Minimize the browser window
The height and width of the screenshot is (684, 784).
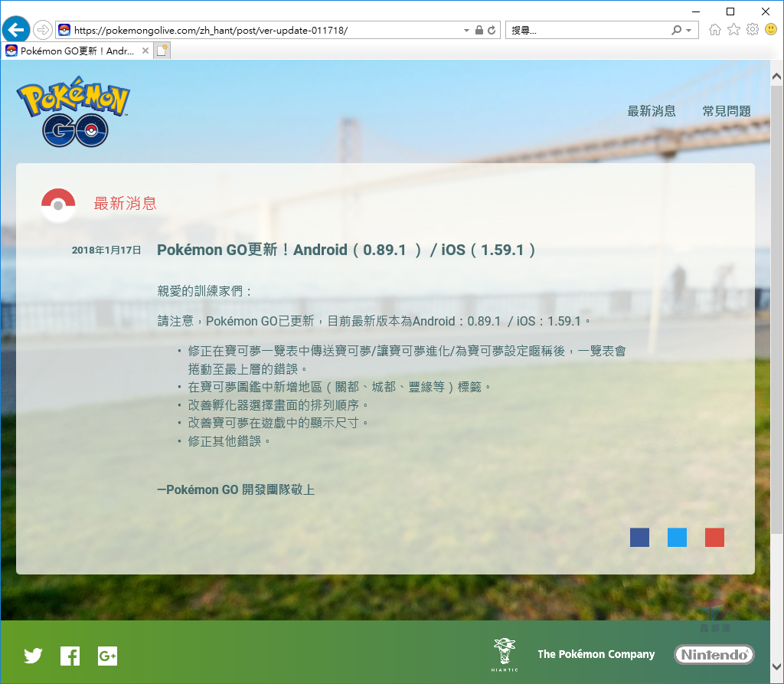696,11
